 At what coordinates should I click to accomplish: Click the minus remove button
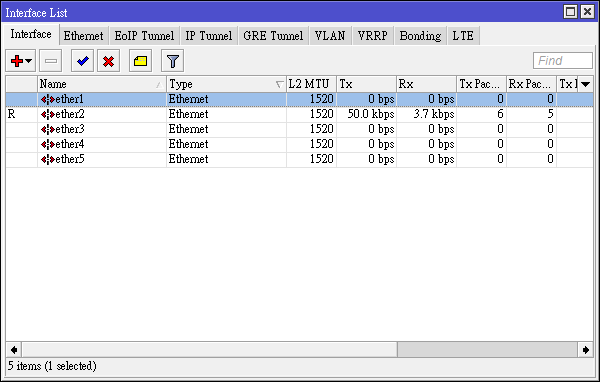(51, 60)
